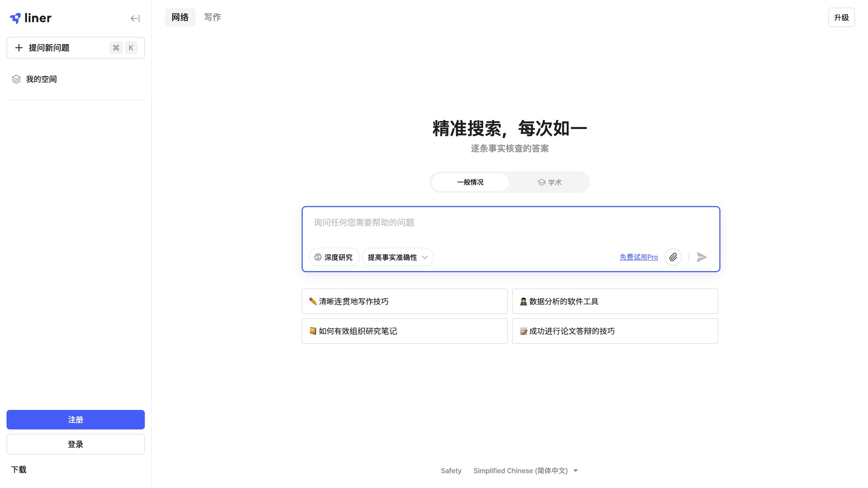Select the 深度研究 mode icon
The height and width of the screenshot is (488, 868).
click(318, 257)
